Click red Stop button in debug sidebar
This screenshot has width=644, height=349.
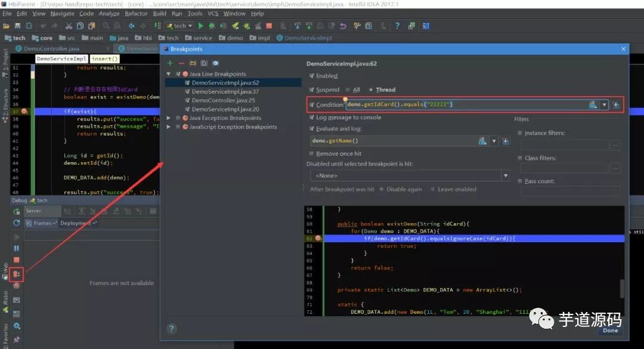(17, 260)
